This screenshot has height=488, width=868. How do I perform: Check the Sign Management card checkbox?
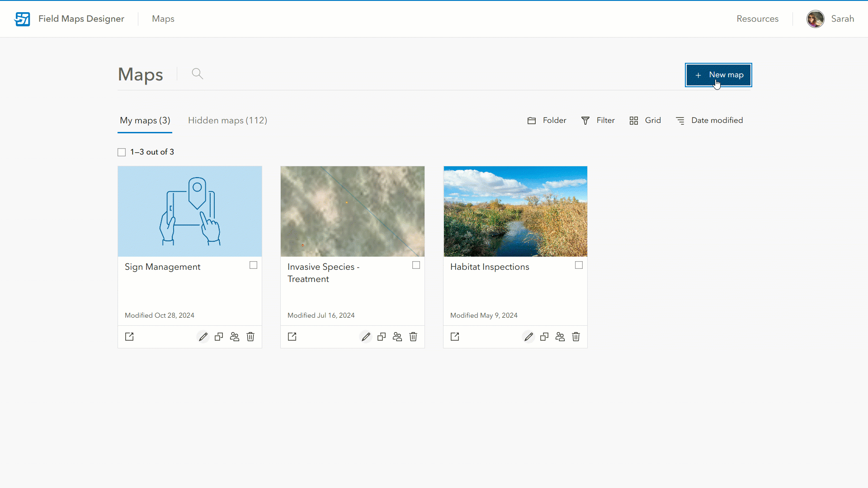coord(253,265)
